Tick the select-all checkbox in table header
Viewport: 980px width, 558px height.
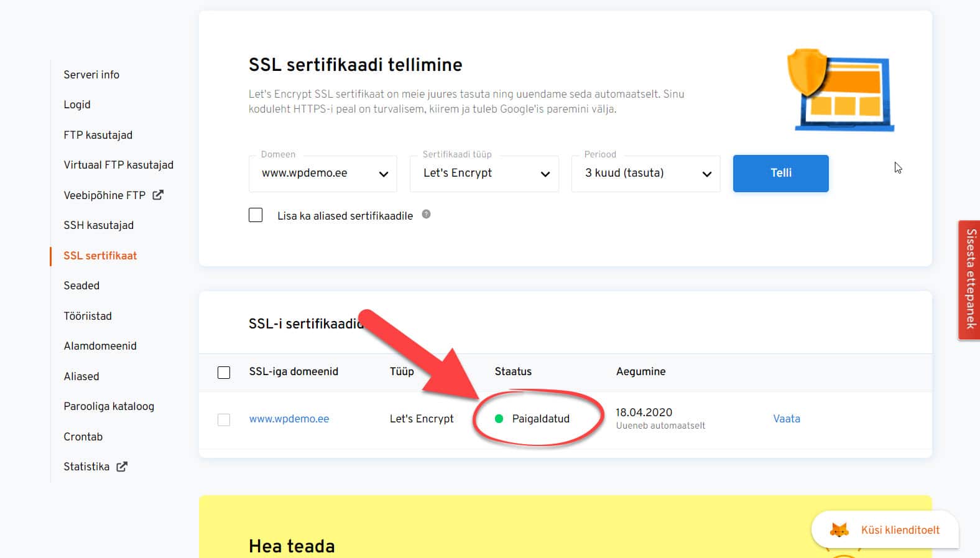point(224,373)
